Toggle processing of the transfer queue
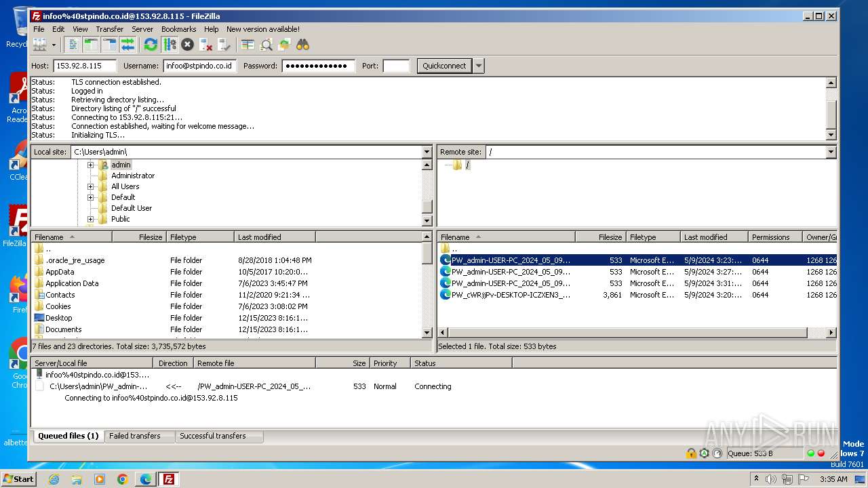This screenshot has width=868, height=488. [170, 45]
